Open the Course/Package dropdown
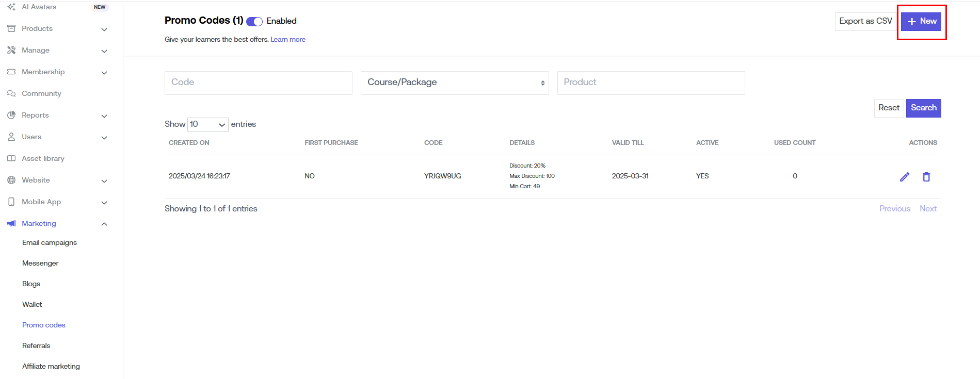Screen dimensions: 980x379 pyautogui.click(x=454, y=83)
